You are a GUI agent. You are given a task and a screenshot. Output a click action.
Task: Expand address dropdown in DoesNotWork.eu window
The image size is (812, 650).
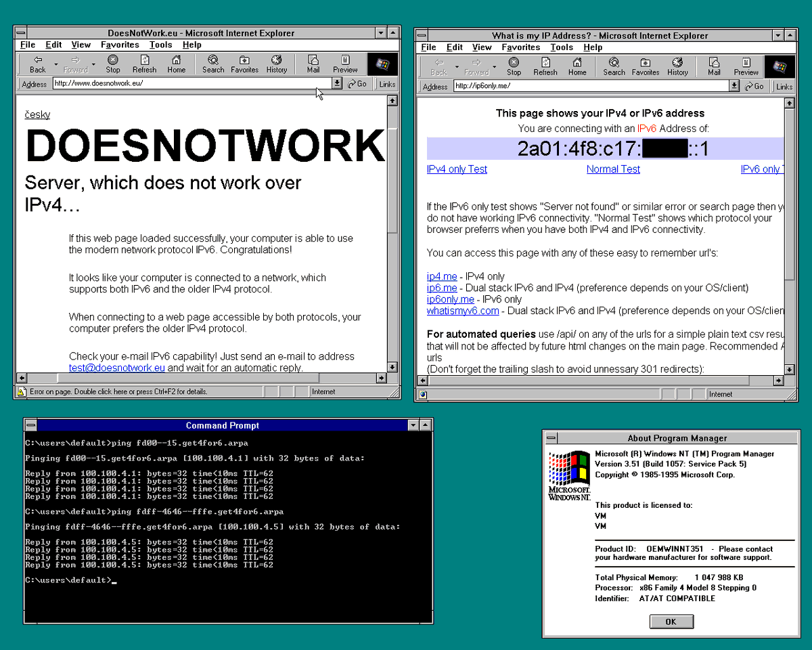pyautogui.click(x=337, y=83)
